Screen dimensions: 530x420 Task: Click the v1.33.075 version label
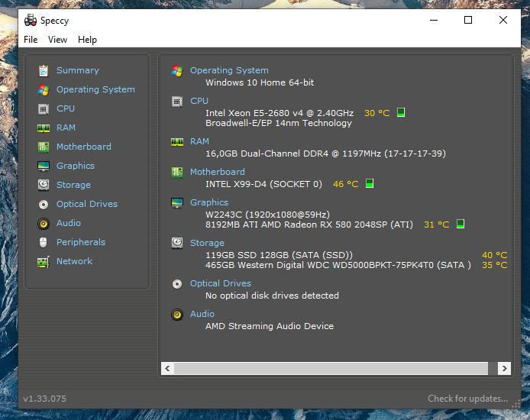44,399
